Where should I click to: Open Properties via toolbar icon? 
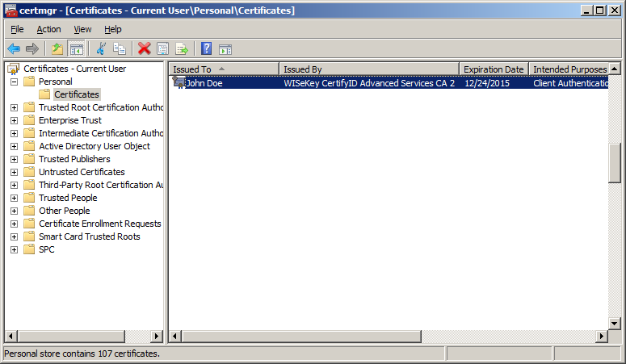[x=163, y=48]
